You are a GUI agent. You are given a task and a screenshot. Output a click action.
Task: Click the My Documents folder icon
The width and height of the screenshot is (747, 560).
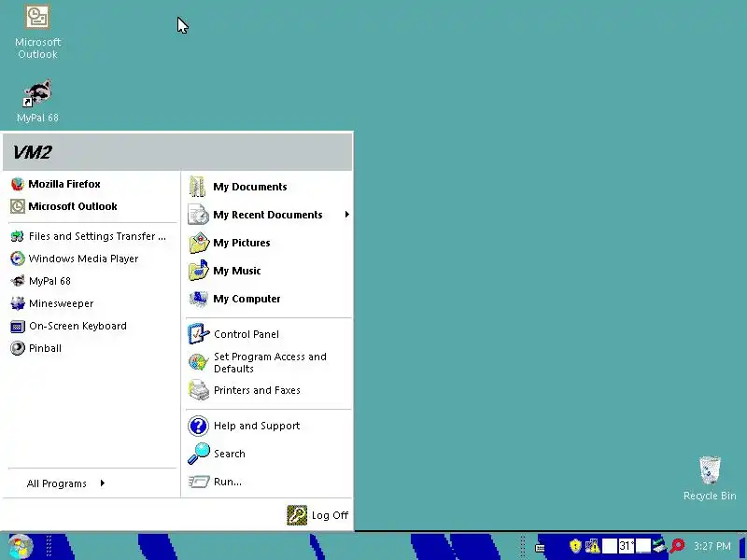tap(197, 187)
